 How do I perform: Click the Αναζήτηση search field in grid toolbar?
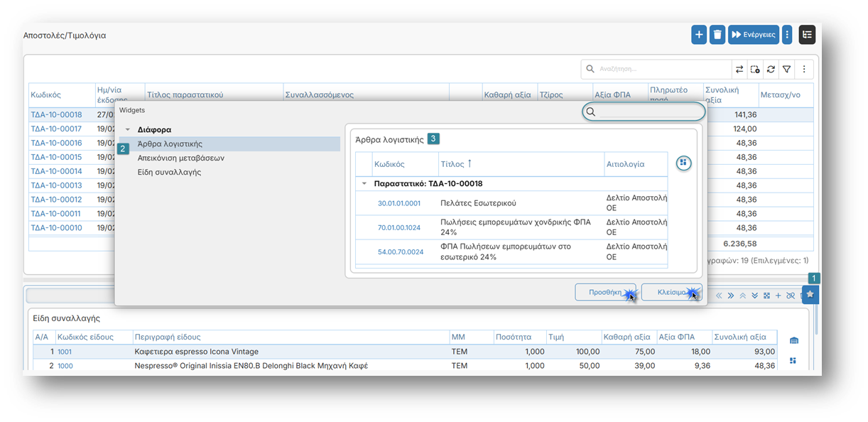656,69
